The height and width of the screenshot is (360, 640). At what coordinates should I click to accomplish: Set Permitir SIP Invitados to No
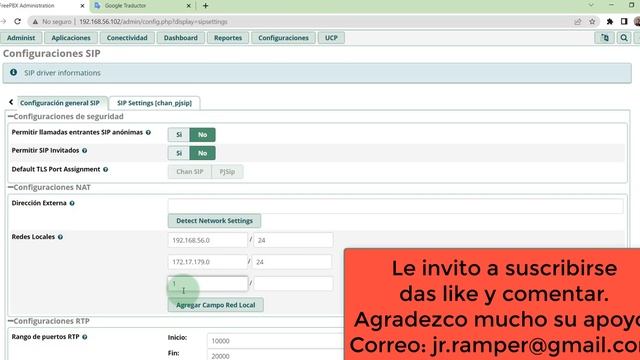coord(202,153)
